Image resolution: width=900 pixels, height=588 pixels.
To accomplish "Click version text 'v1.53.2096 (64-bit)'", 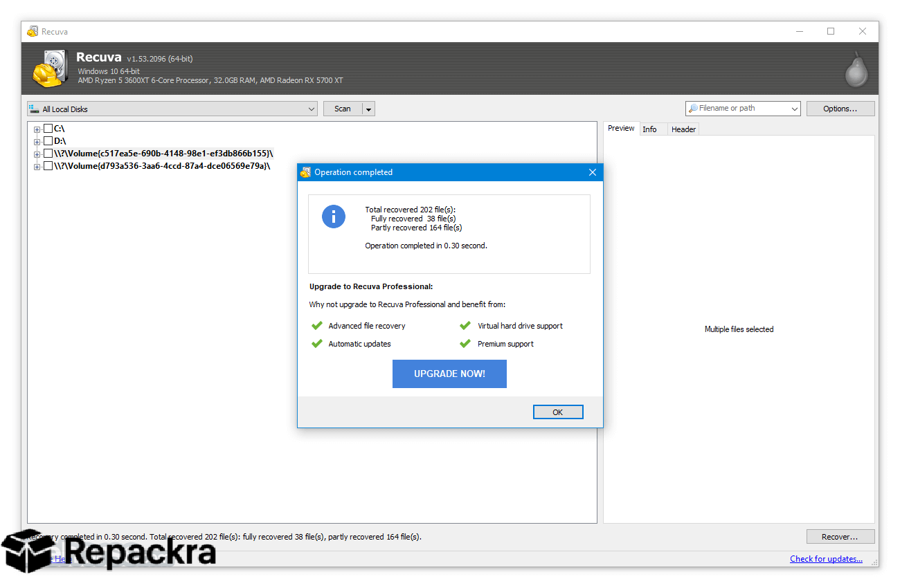I will pos(159,59).
